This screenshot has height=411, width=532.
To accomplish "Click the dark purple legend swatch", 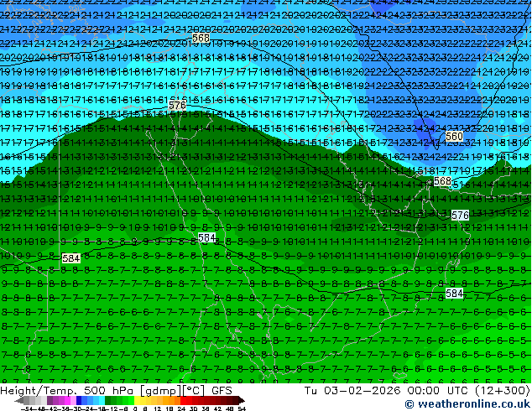I will pyautogui.click(x=50, y=401).
